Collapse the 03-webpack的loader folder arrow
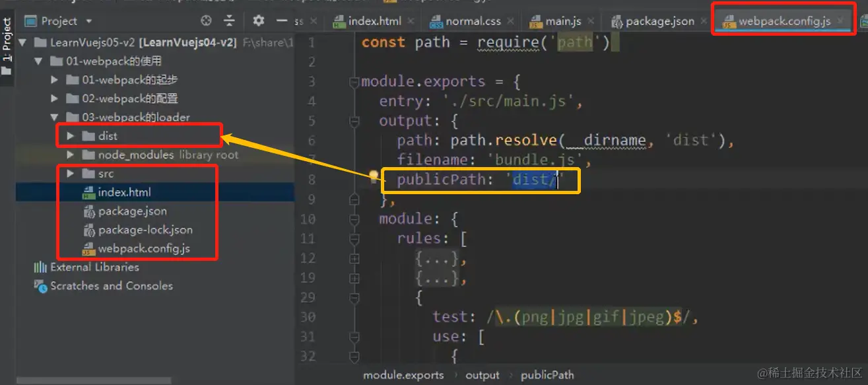868x385 pixels. tap(55, 118)
